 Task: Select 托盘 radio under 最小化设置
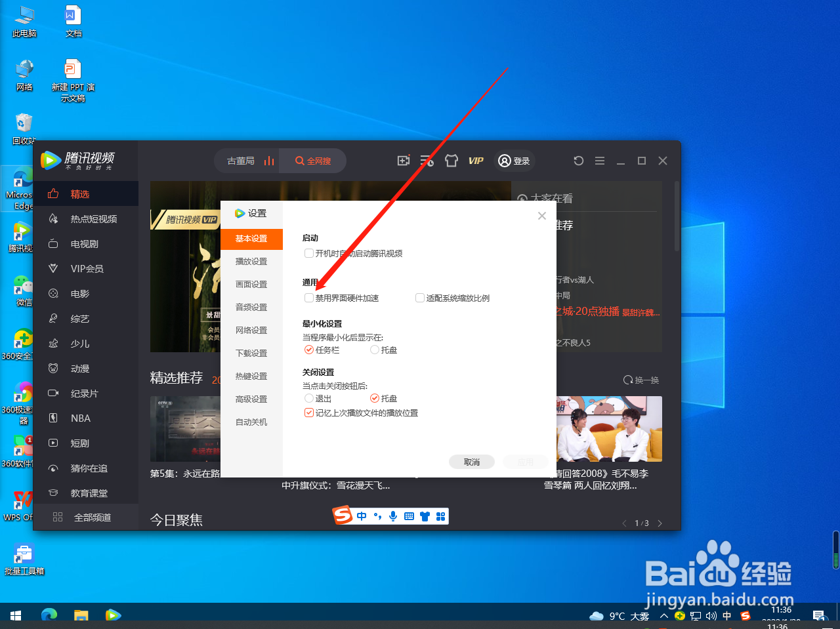375,350
